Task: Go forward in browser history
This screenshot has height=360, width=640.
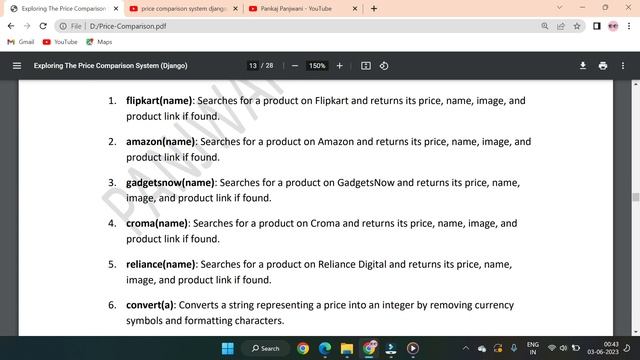Action: pyautogui.click(x=27, y=26)
